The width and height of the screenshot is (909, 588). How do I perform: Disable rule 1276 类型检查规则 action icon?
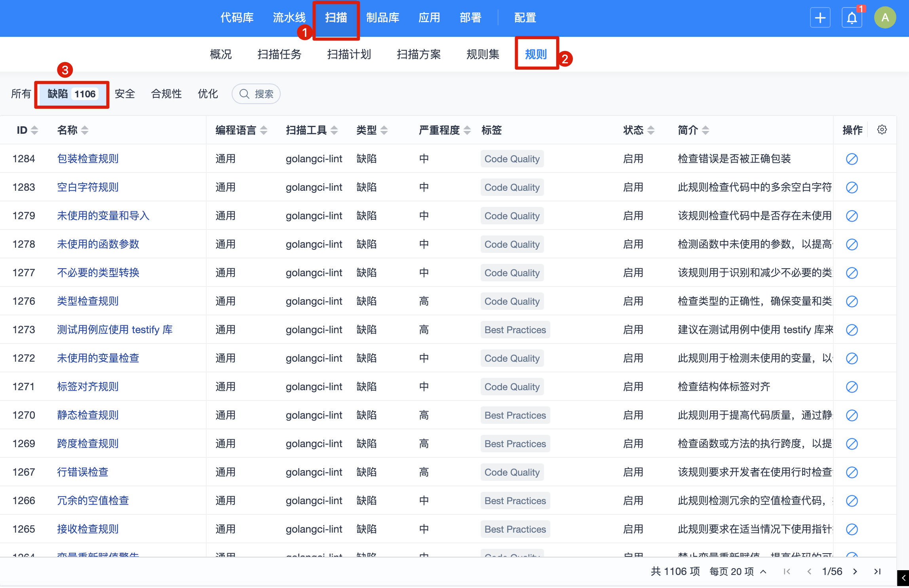point(852,302)
